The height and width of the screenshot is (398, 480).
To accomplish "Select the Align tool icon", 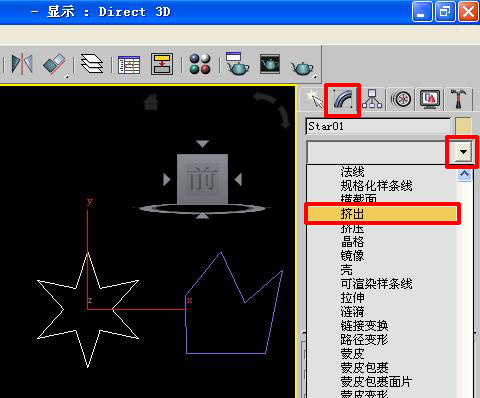I will point(54,64).
